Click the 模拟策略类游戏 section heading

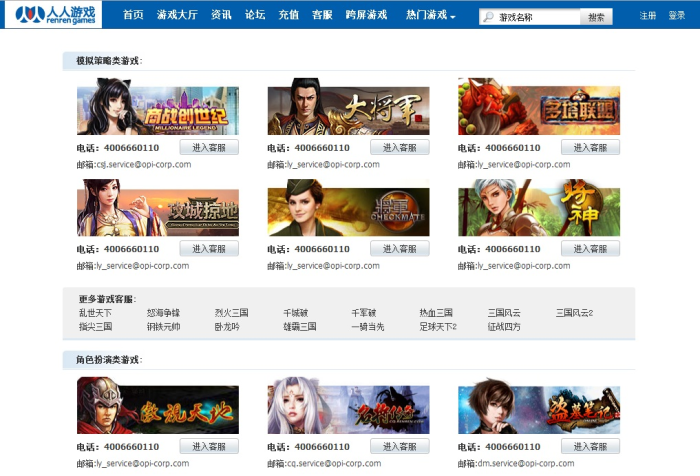(109, 61)
